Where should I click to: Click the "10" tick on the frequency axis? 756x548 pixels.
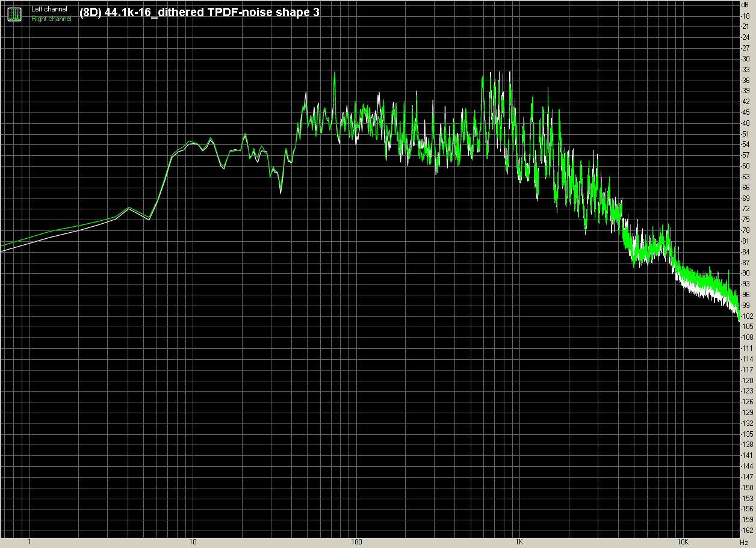tap(193, 543)
